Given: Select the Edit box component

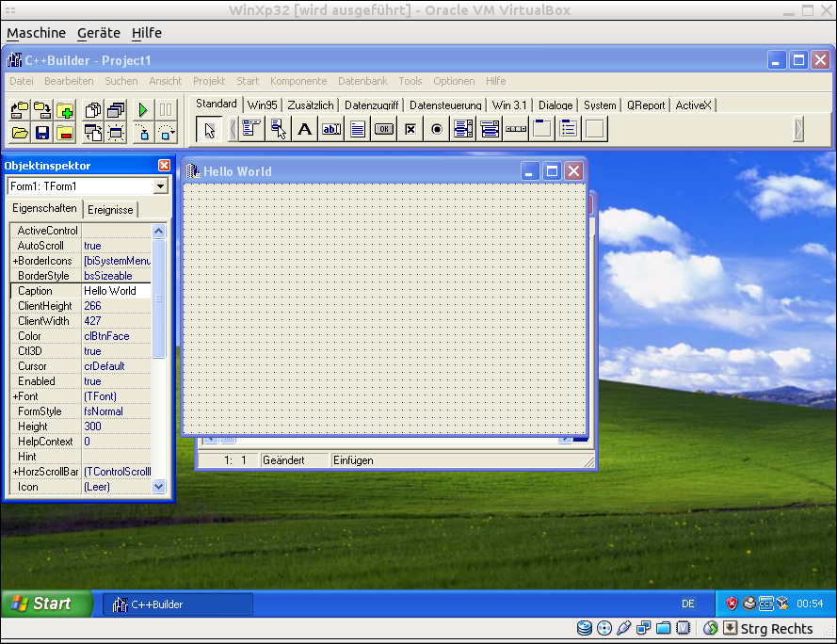Looking at the screenshot, I should pos(331,129).
